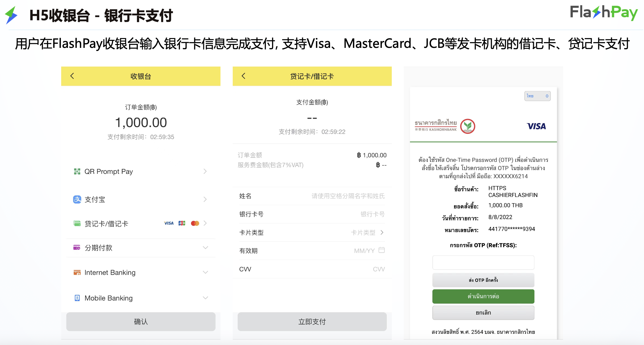Viewport: 644px width, 345px height.
Task: Go back from the 收银台 screen
Action: pos(72,76)
